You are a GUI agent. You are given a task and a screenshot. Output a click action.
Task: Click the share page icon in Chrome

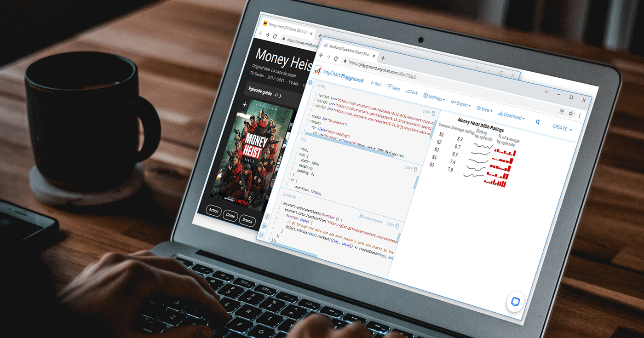click(561, 111)
